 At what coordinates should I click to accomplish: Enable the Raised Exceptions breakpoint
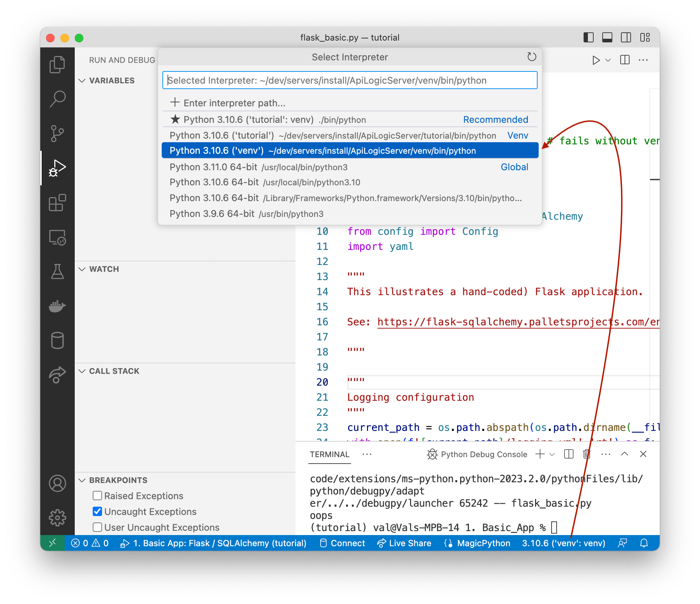[97, 496]
